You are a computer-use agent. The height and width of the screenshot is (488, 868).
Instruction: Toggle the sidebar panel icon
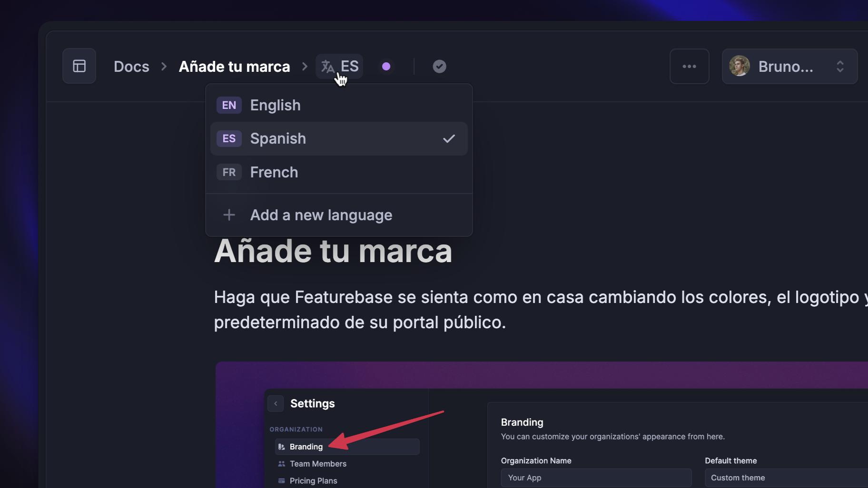click(x=79, y=66)
